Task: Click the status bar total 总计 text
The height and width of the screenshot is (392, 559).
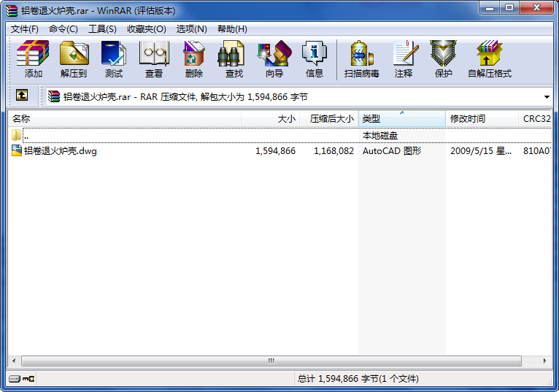Action: (x=358, y=378)
